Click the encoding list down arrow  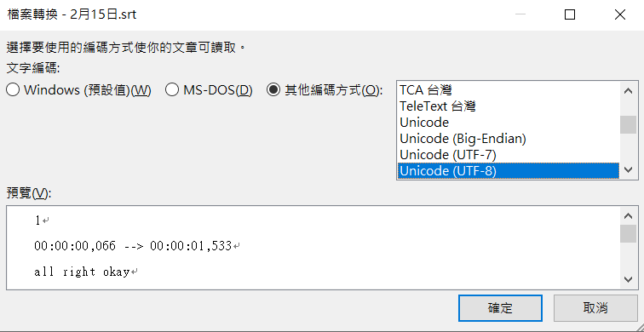(628, 169)
